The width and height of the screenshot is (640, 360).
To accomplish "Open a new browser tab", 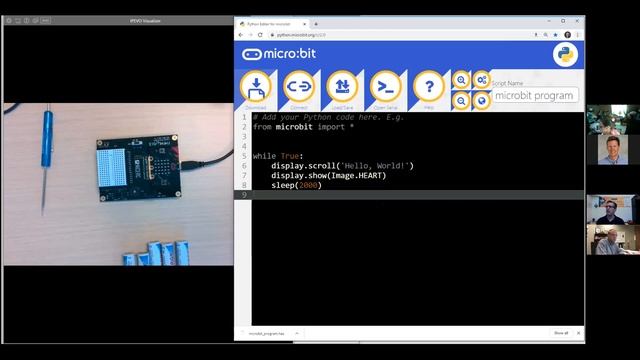I will pos(316,24).
